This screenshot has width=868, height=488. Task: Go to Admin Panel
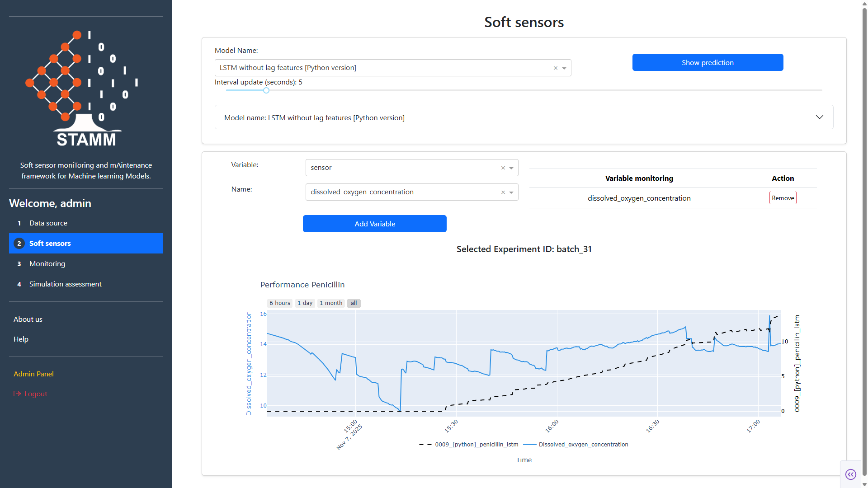click(33, 374)
